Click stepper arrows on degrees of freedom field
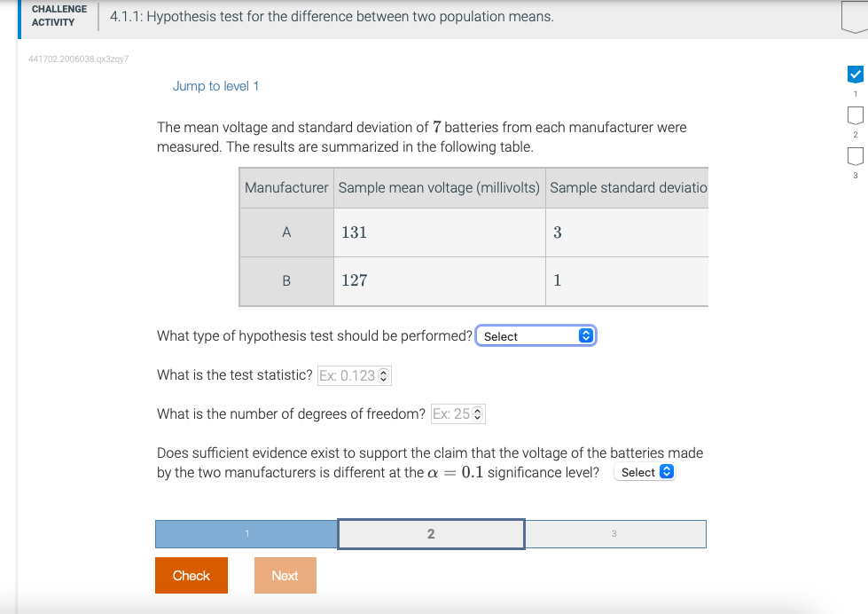Screen dimensions: 868x614 [475, 413]
